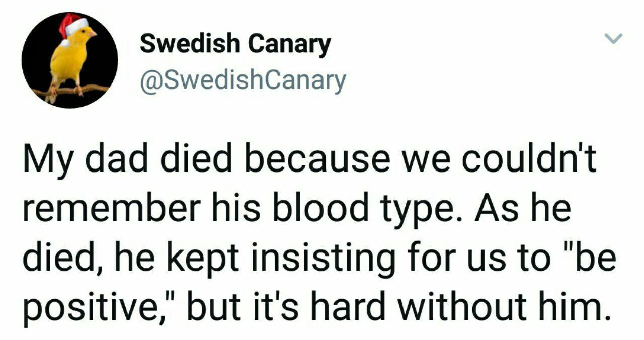The width and height of the screenshot is (644, 340).
Task: Click the word "Canary" in display name
Action: [289, 44]
